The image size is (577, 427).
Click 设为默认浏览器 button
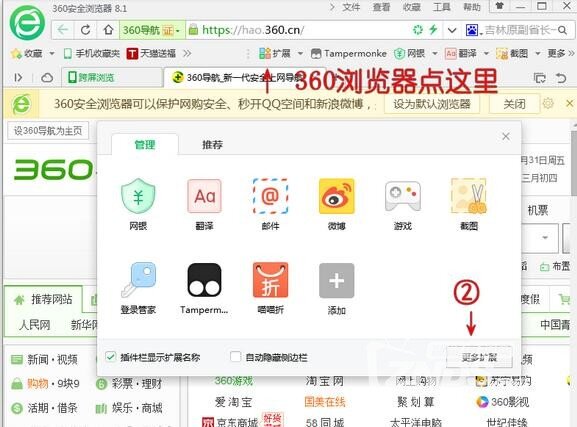point(432,104)
